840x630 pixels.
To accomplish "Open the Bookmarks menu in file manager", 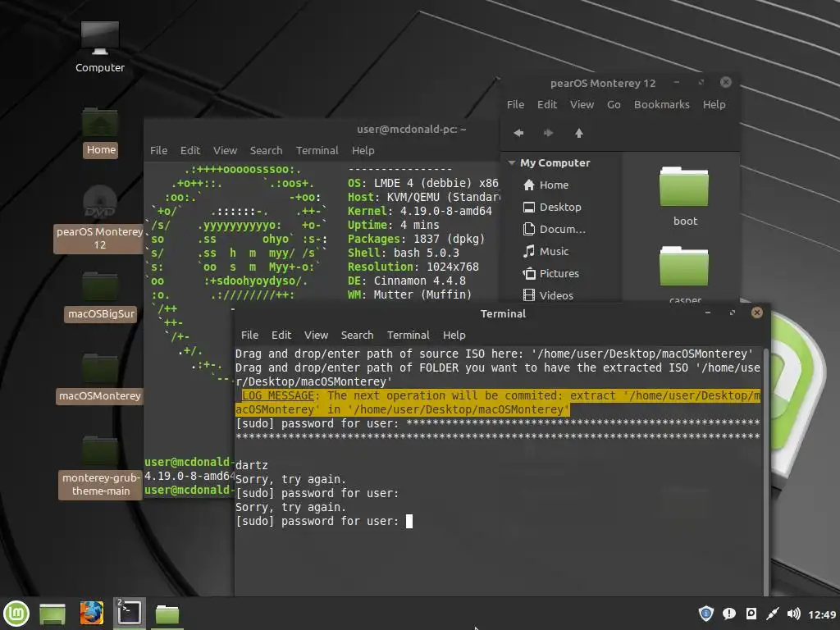I will click(662, 104).
